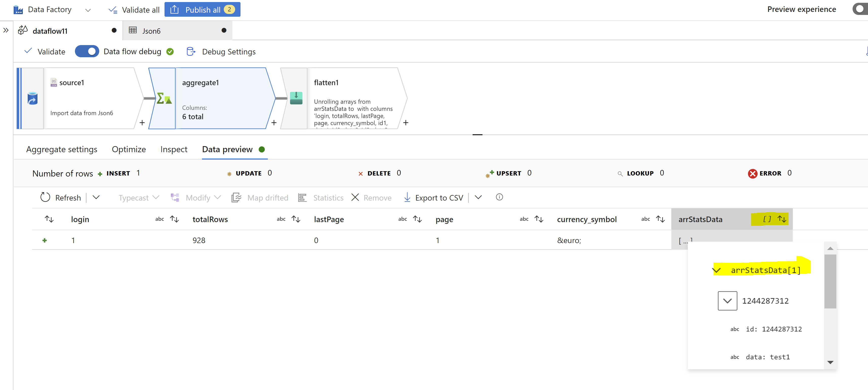Click the source1 database icon
868x390 pixels.
pyautogui.click(x=32, y=99)
